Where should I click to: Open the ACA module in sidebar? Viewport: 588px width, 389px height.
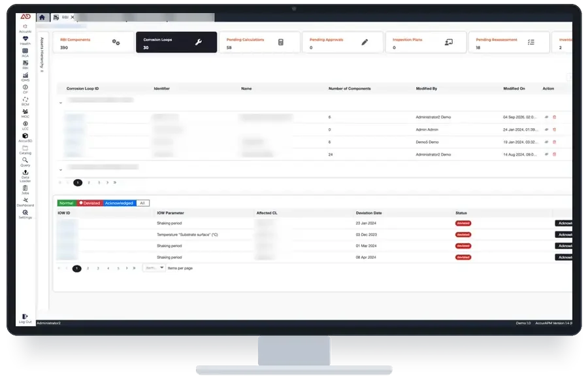[25, 52]
